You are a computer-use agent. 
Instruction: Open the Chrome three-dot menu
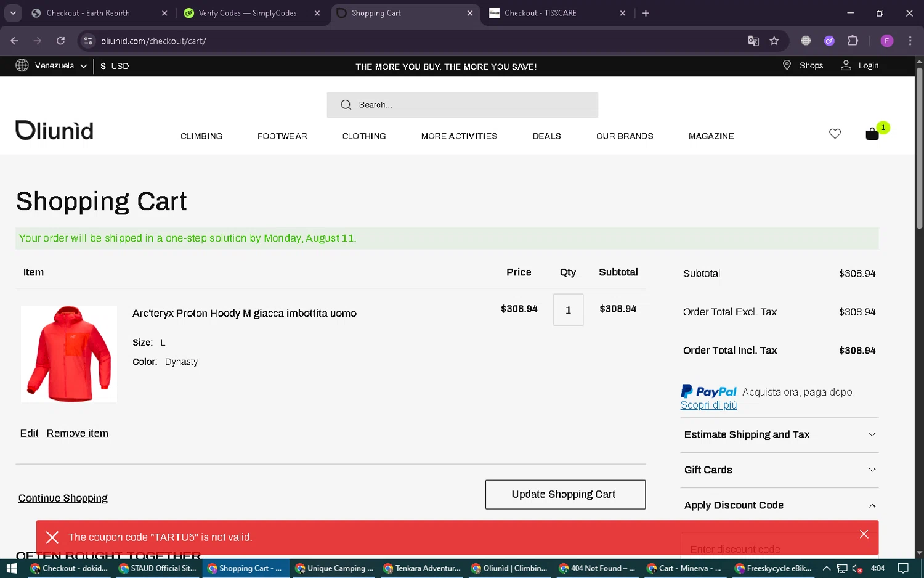(x=910, y=41)
